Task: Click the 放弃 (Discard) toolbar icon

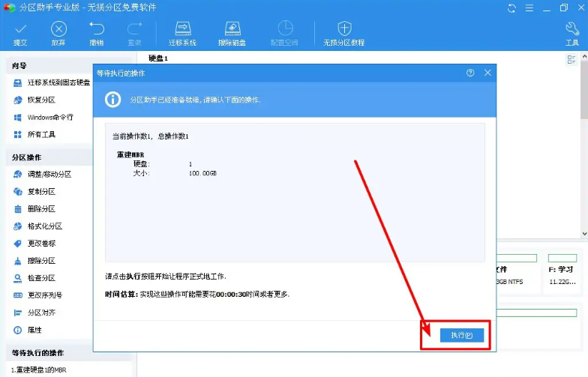Action: pos(58,31)
